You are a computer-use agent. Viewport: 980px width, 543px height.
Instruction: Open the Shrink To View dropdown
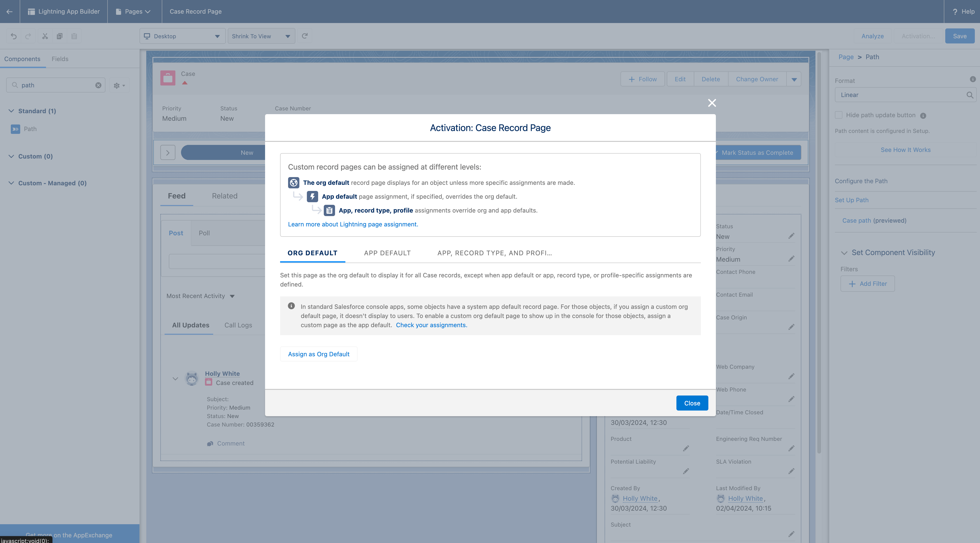261,36
